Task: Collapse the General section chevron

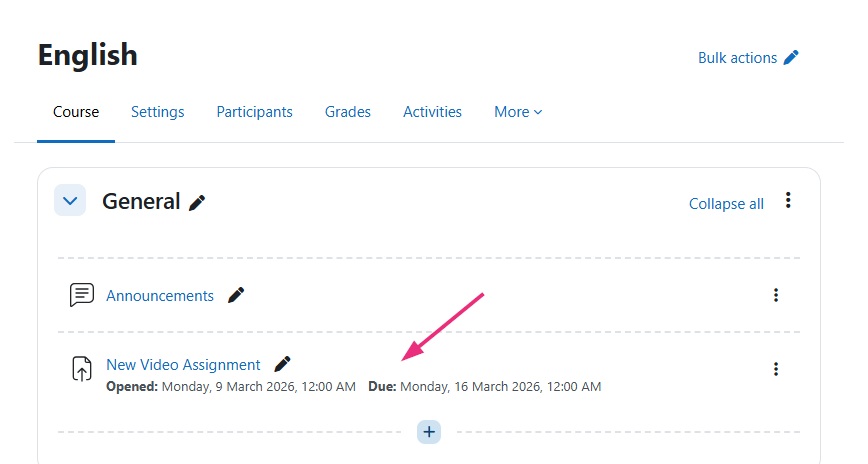Action: click(x=70, y=200)
